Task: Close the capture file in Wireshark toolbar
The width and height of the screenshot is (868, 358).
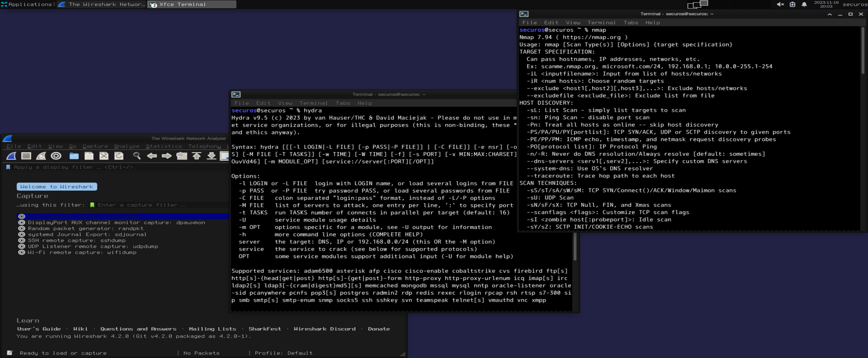Action: (x=104, y=156)
